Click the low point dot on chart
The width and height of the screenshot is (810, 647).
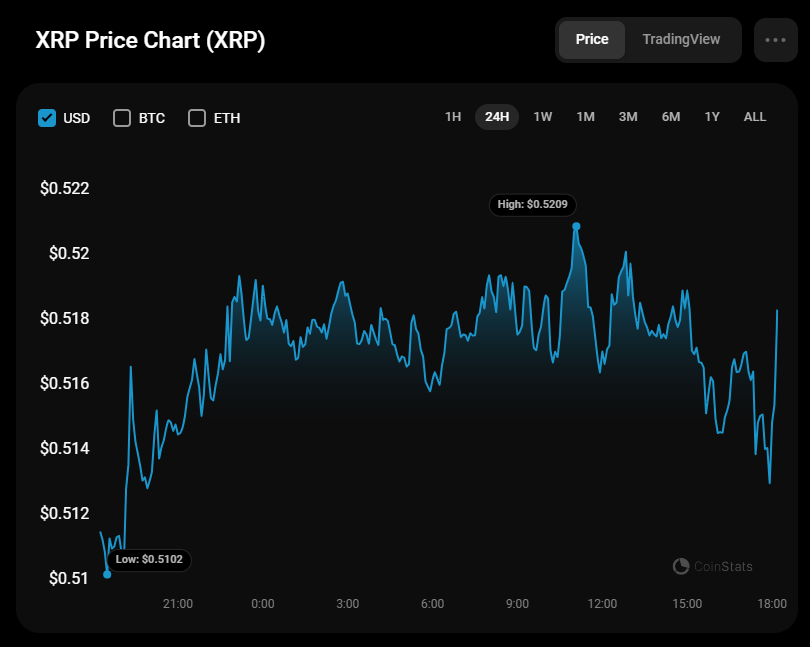[x=107, y=574]
